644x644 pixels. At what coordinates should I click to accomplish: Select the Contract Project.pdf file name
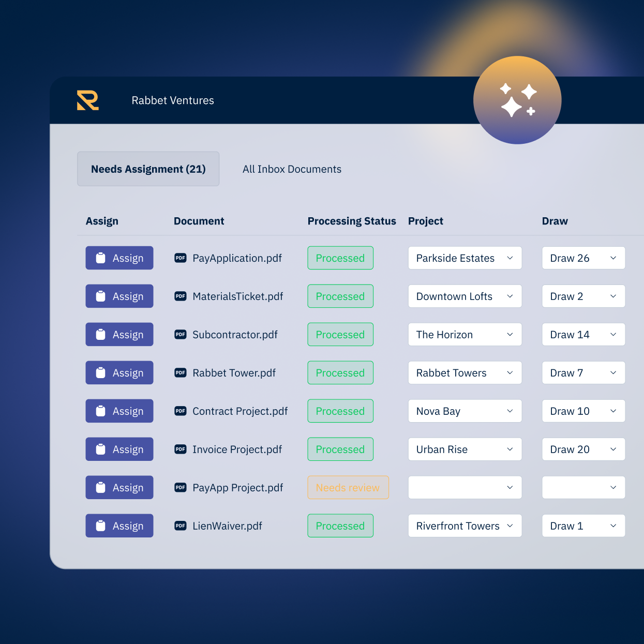[x=240, y=411]
